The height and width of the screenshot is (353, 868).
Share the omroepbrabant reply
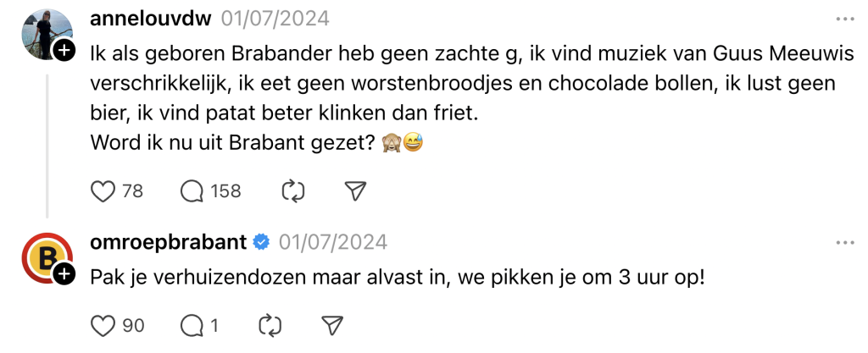click(x=333, y=325)
